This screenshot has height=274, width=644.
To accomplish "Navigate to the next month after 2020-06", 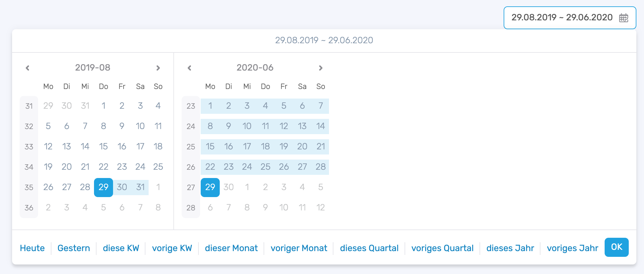I will (320, 67).
